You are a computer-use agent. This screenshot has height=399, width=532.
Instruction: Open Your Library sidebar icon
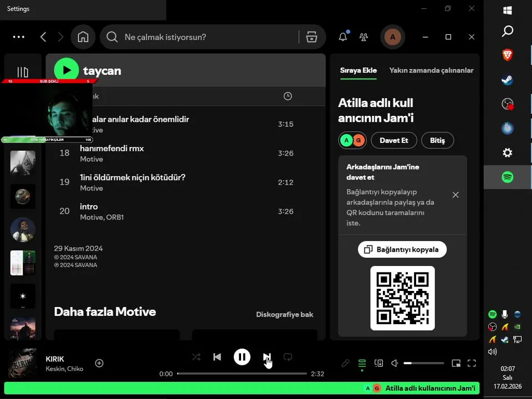coord(23,72)
